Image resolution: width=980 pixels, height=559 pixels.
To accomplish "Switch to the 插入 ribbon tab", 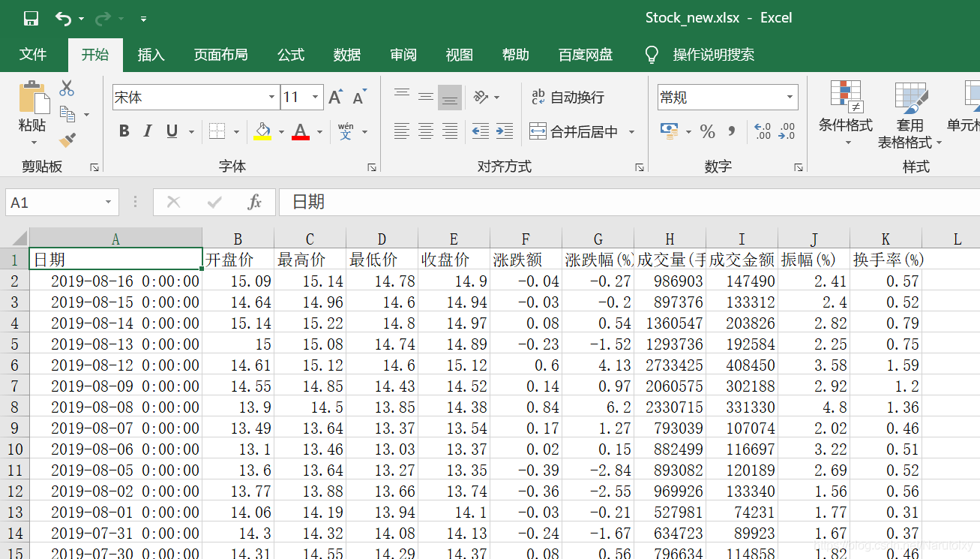I will point(151,55).
